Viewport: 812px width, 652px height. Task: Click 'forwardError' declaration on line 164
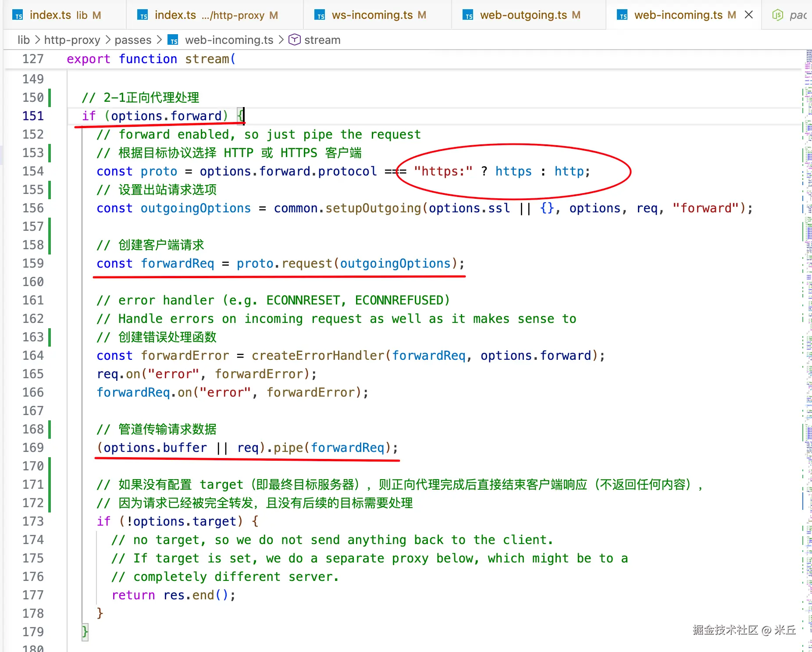click(x=185, y=355)
